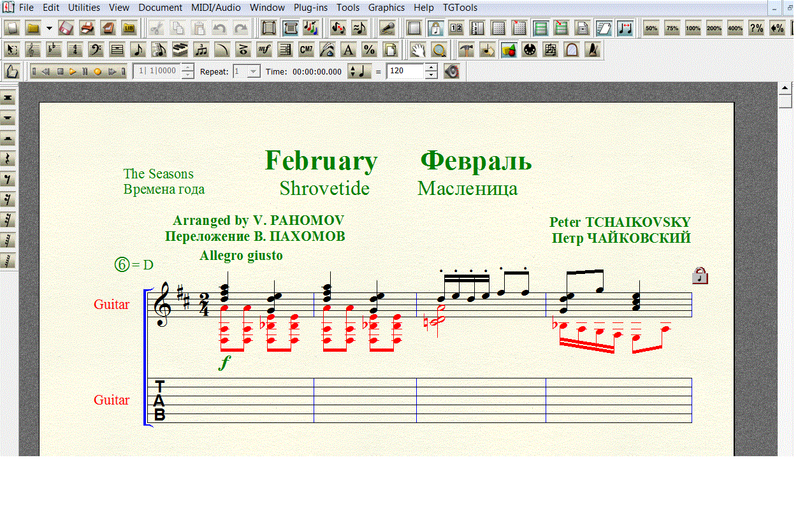Click the bass Clef tool icon
The image size is (812, 518).
tap(96, 50)
